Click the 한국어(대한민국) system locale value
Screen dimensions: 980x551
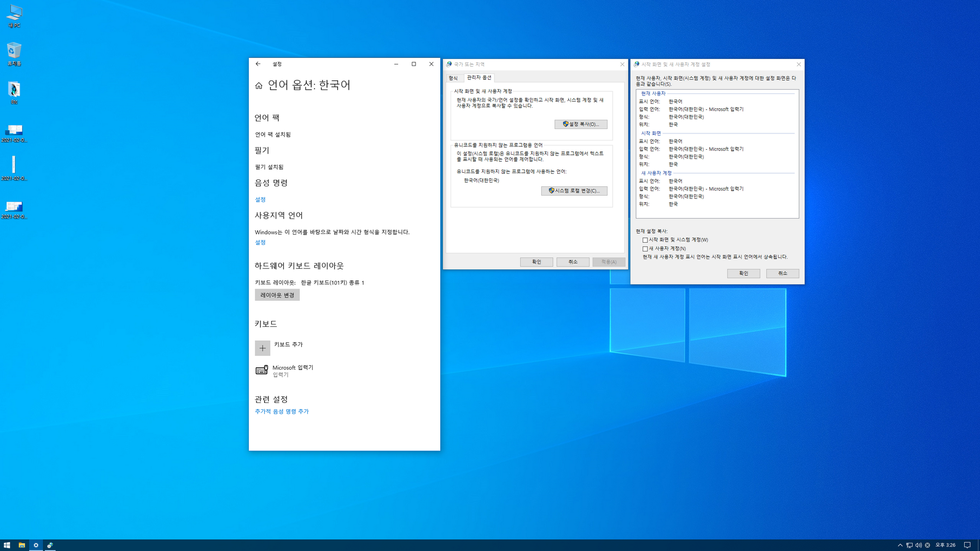[481, 180]
